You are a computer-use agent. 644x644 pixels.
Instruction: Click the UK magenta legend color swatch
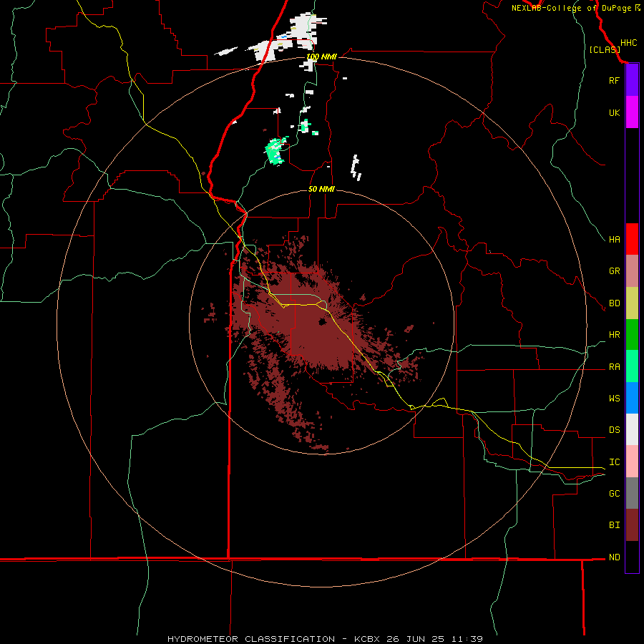point(632,112)
